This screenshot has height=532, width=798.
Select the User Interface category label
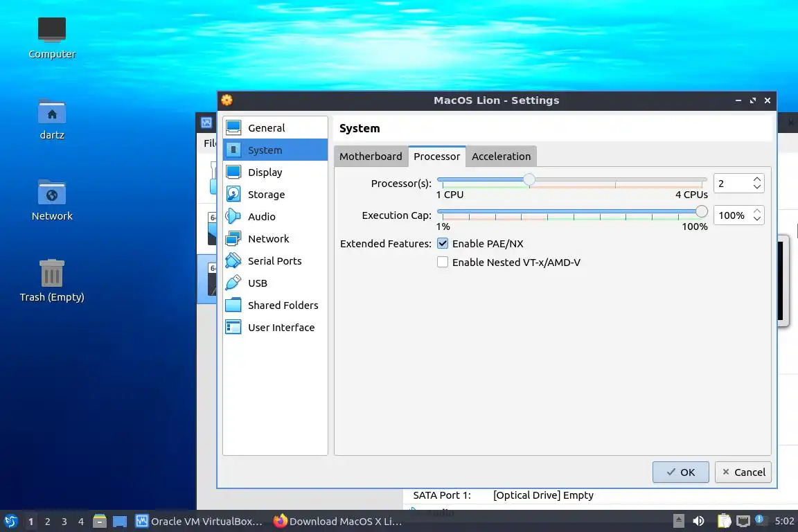point(281,328)
